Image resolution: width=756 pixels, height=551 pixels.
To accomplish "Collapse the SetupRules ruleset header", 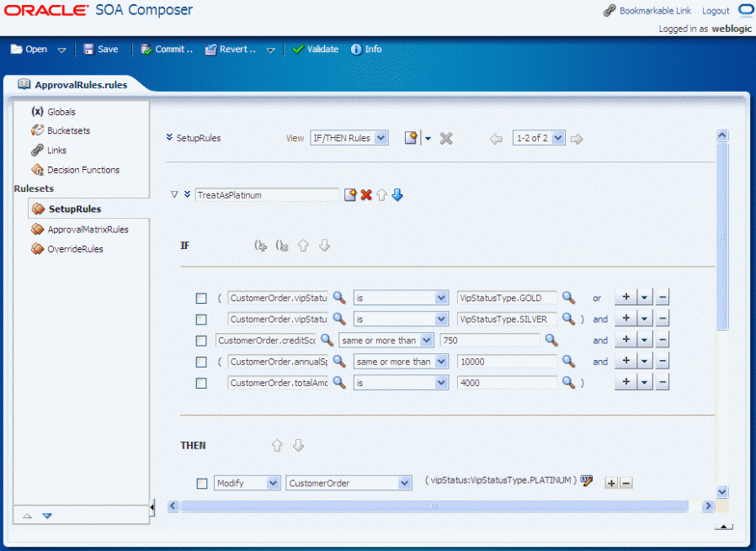I will coord(169,137).
